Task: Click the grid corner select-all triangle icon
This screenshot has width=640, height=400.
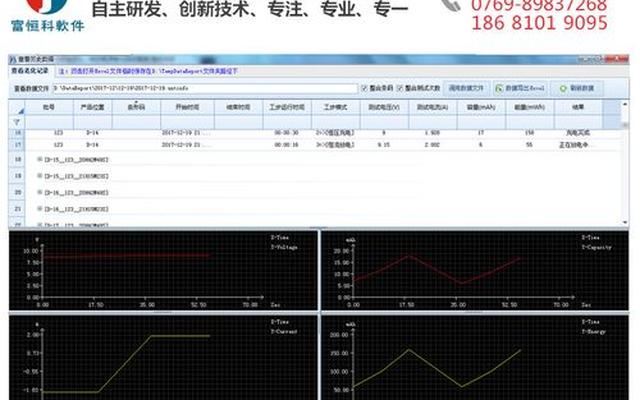Action: (x=20, y=111)
